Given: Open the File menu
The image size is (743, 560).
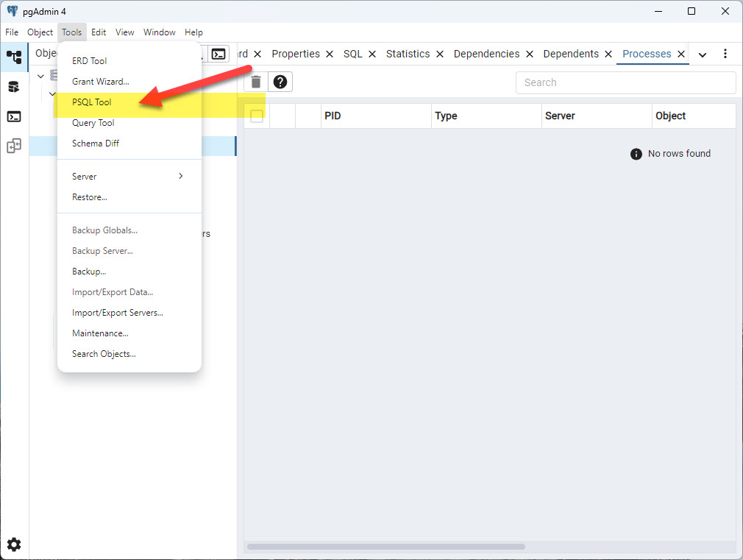Looking at the screenshot, I should (x=12, y=32).
